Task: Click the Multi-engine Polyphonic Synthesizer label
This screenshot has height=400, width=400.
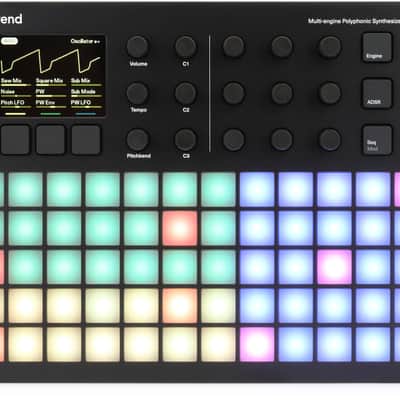Action: [x=354, y=21]
